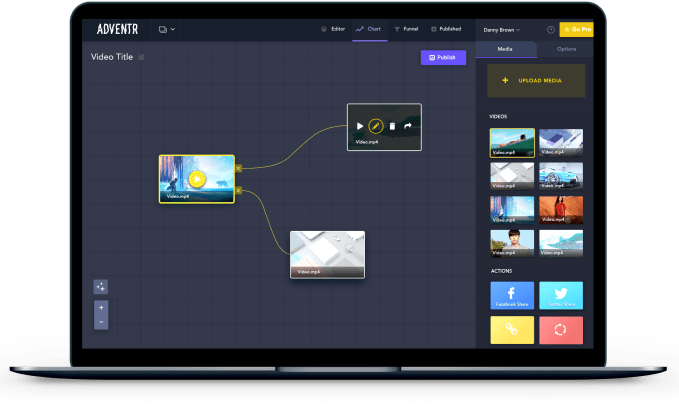
Task: Click the lower connector port on the forest node
Action: coord(238,190)
